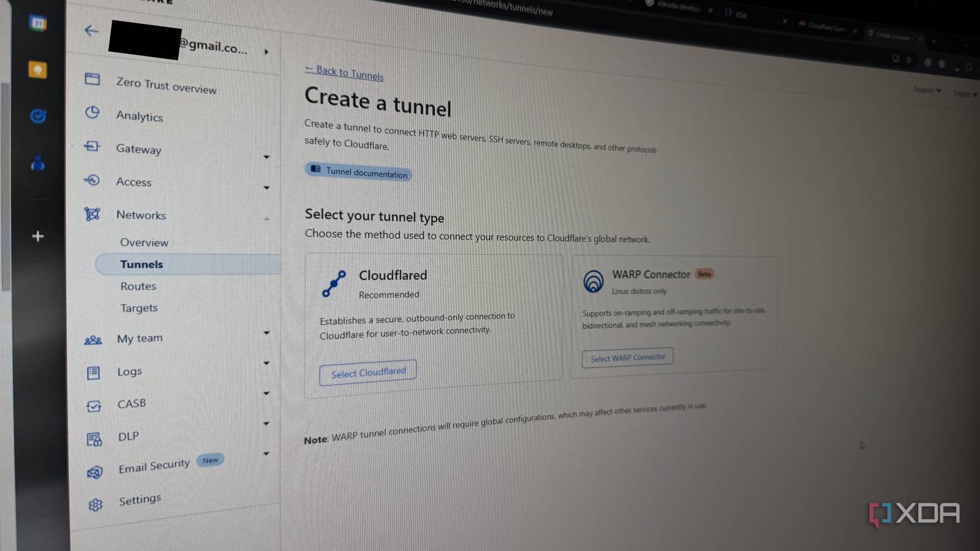Open the English language dropdown
This screenshot has height=551, width=980.
[965, 94]
